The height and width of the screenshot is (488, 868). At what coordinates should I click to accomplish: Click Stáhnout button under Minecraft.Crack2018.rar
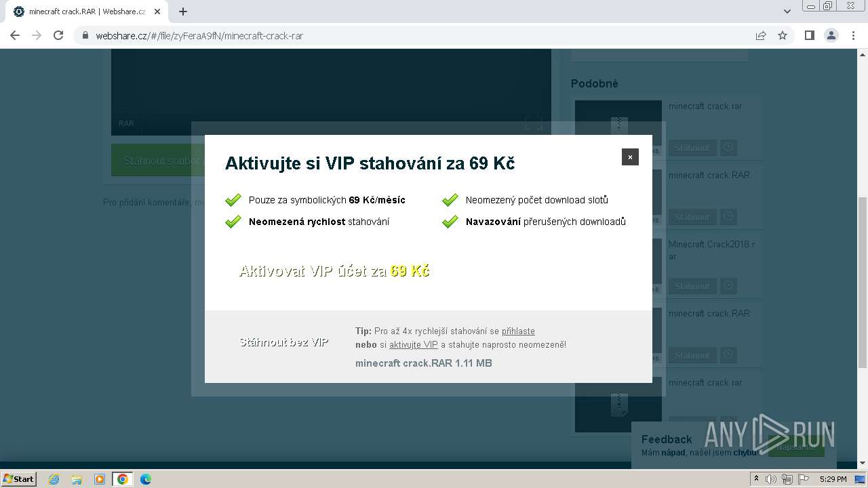[x=692, y=286]
